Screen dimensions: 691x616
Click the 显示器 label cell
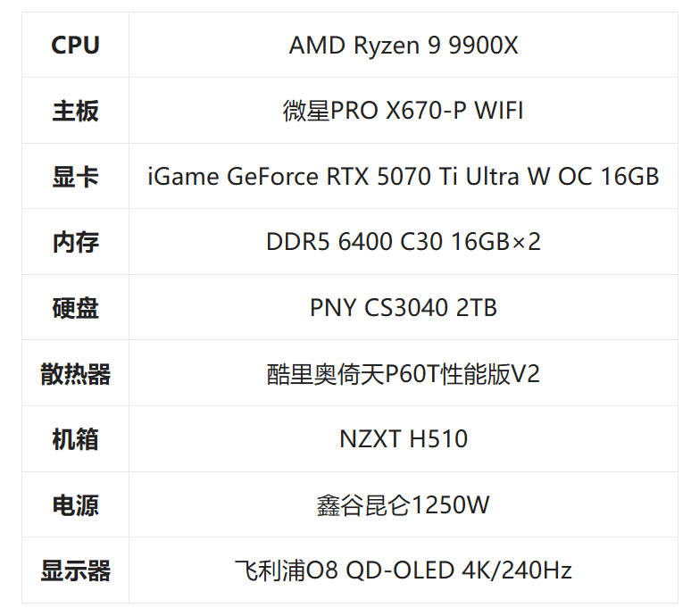click(75, 570)
